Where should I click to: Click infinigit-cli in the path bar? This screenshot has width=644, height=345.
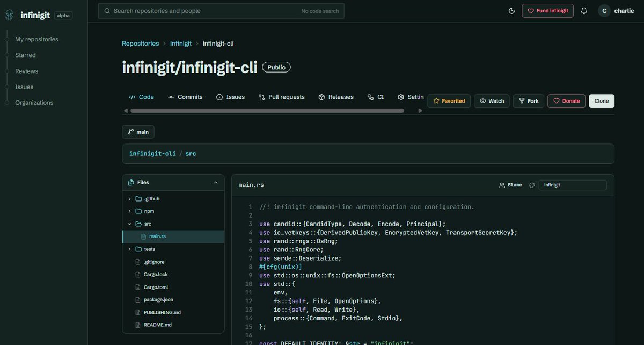click(152, 154)
